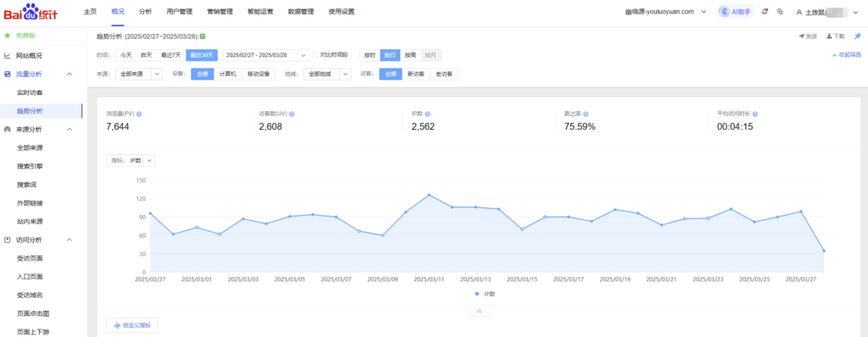The height and width of the screenshot is (337, 868).
Task: Enable the 对比时间段 checkbox
Action: [315, 55]
